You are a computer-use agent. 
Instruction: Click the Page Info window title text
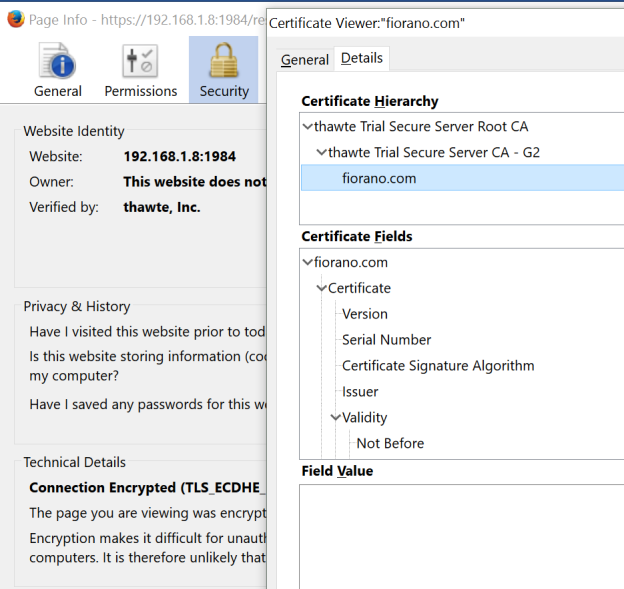pyautogui.click(x=147, y=20)
